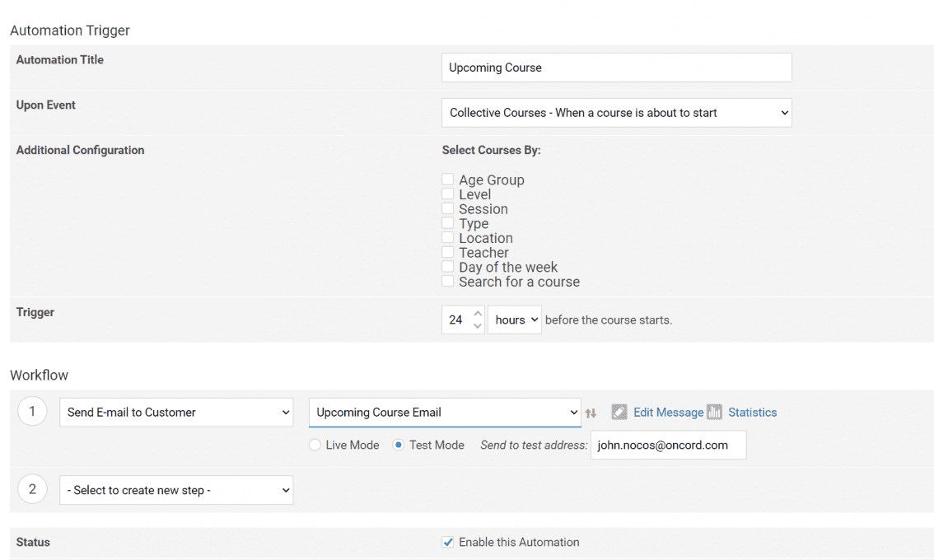The image size is (934, 560).
Task: Click the Automation Title input field
Action: [x=617, y=68]
